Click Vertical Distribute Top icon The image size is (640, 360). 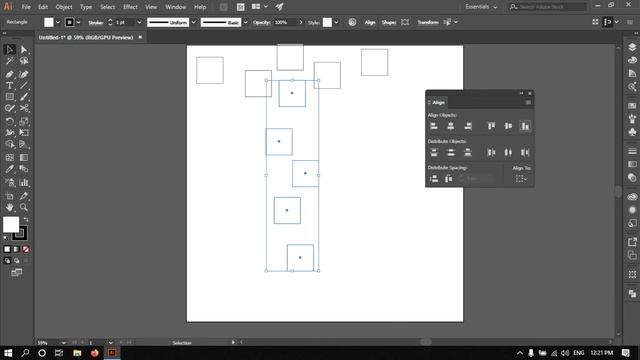coord(434,153)
